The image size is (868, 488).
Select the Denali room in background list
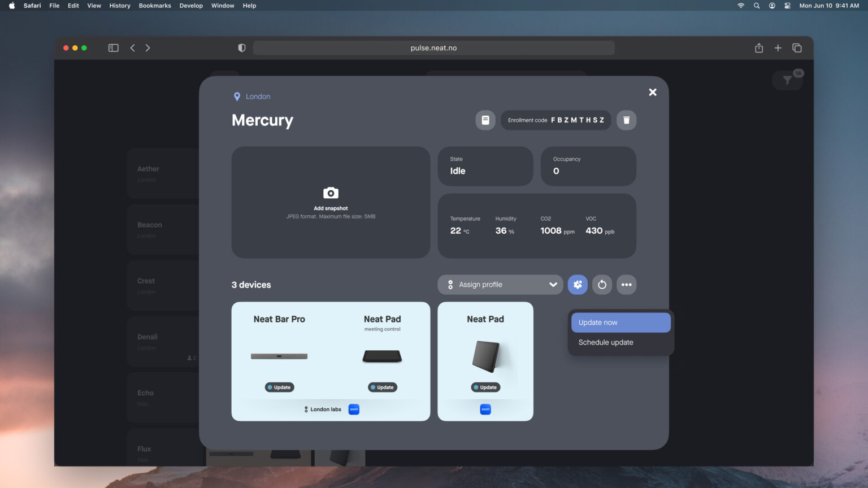[163, 341]
